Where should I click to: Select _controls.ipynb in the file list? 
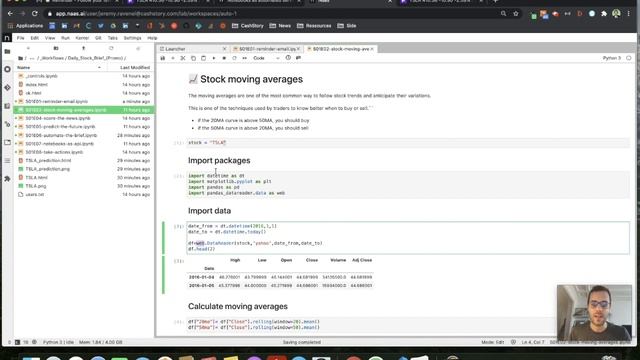click(84, 76)
